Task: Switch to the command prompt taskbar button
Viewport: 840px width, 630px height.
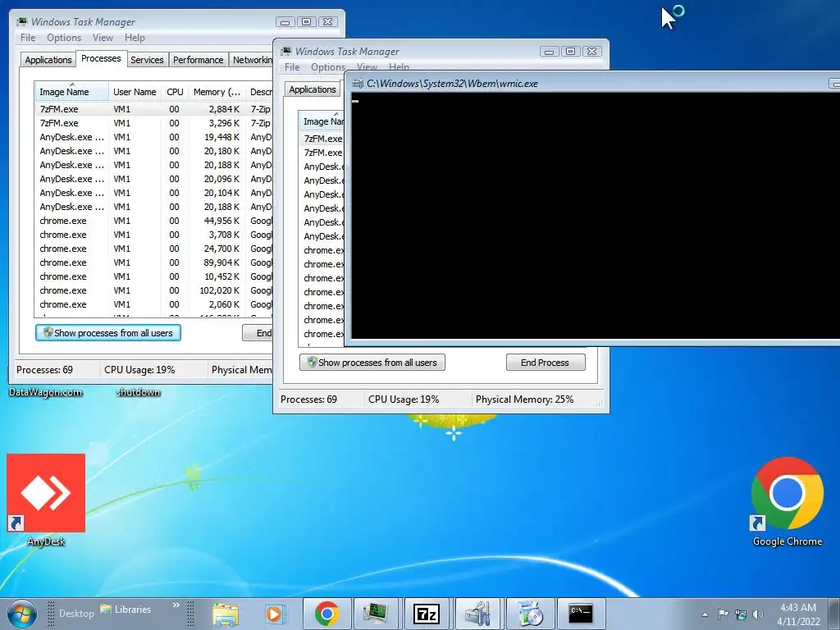Action: (580, 614)
